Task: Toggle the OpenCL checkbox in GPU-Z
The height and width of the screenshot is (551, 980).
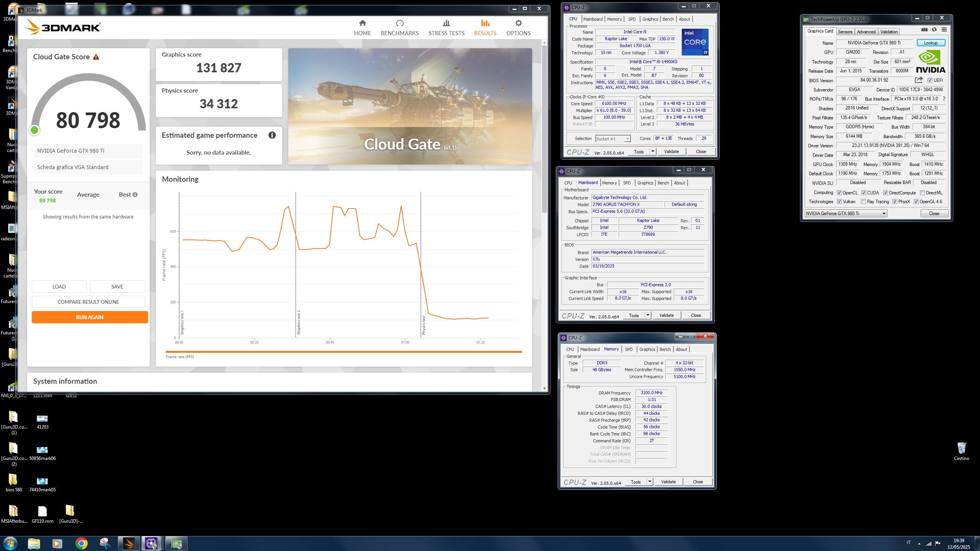Action: (839, 193)
